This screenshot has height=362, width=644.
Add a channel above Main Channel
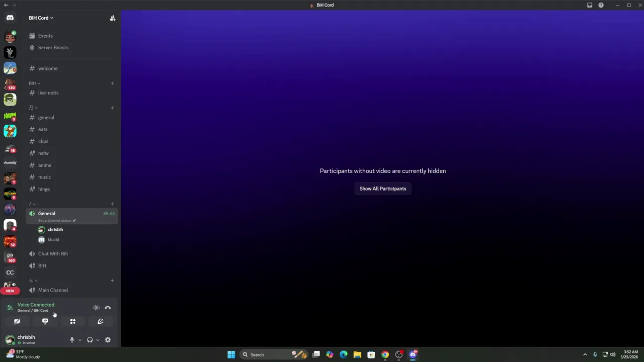tap(112, 280)
